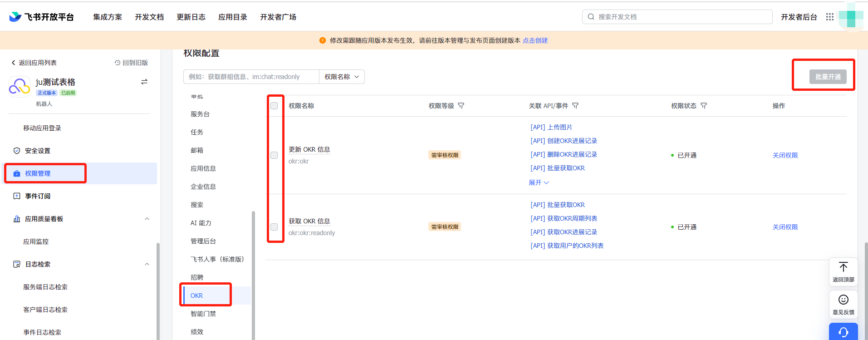This screenshot has height=340, width=868.
Task: Click the orange warning icon in banner
Action: [323, 40]
